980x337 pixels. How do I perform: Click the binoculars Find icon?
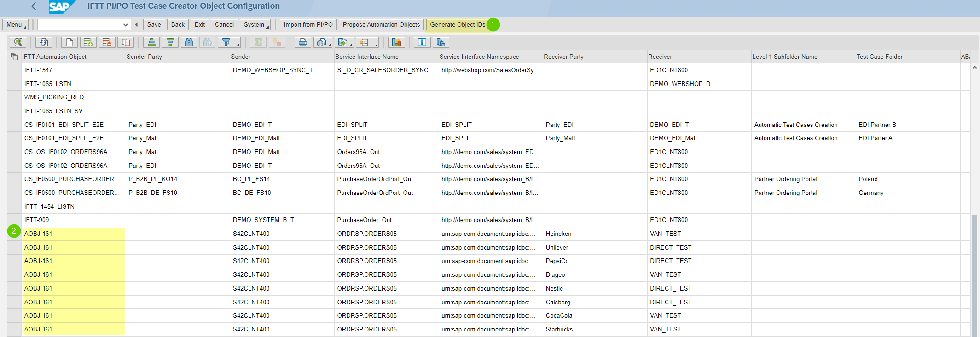click(x=189, y=42)
